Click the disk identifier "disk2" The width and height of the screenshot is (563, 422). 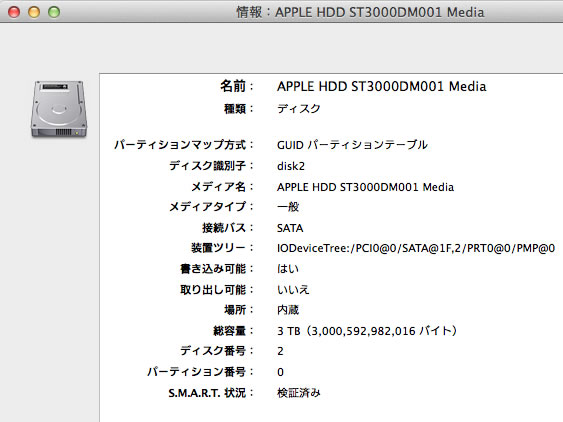pyautogui.click(x=291, y=166)
